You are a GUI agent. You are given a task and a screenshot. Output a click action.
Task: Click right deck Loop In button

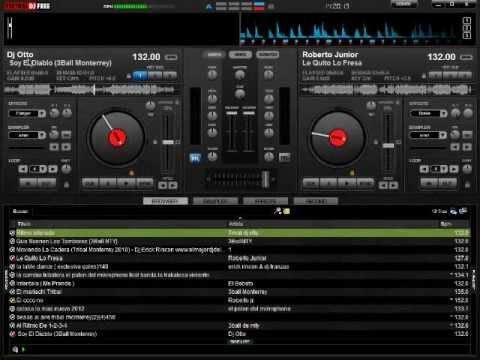coord(429,183)
